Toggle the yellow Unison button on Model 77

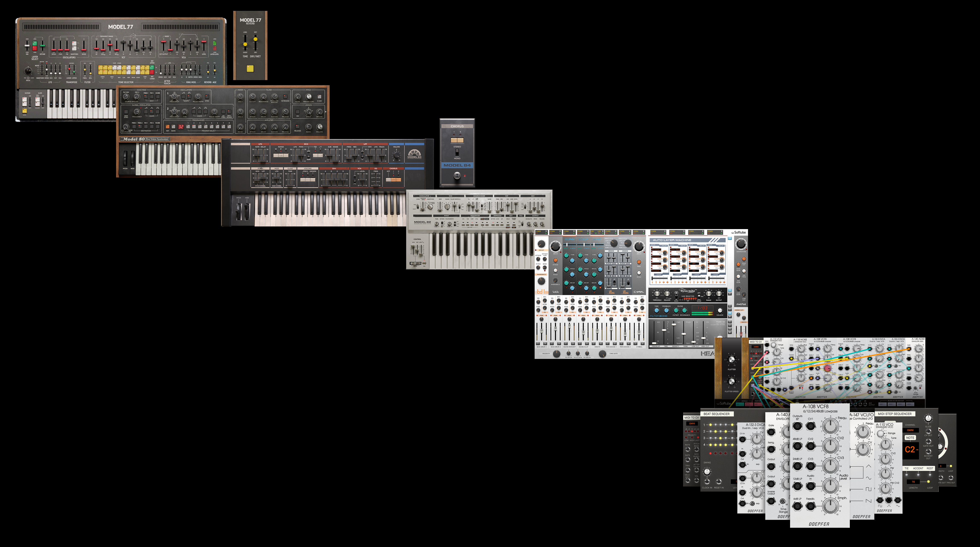point(25,111)
